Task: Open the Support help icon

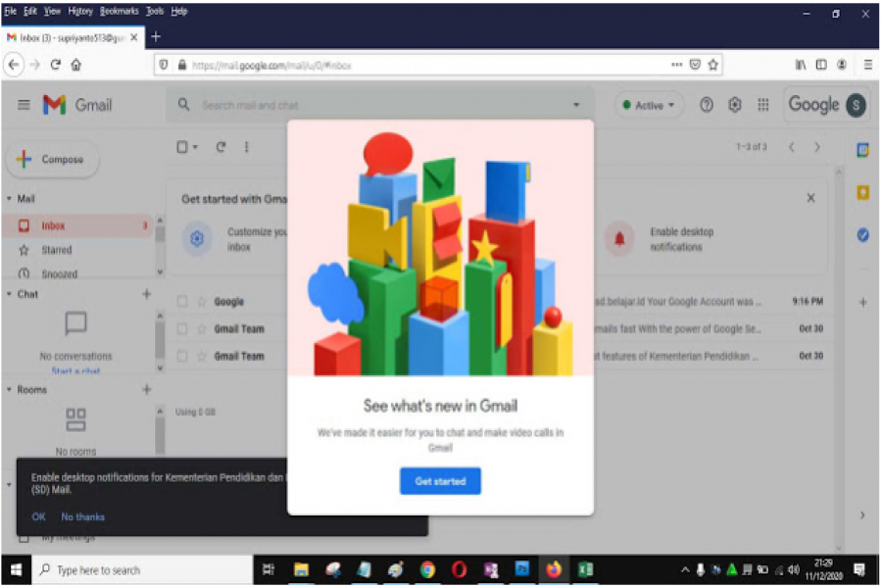Action: 707,105
